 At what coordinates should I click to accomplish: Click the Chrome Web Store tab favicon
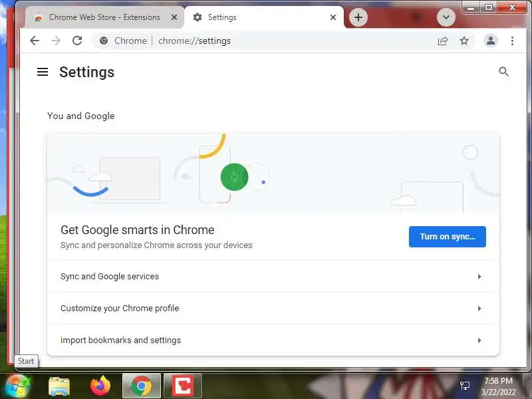coord(39,17)
